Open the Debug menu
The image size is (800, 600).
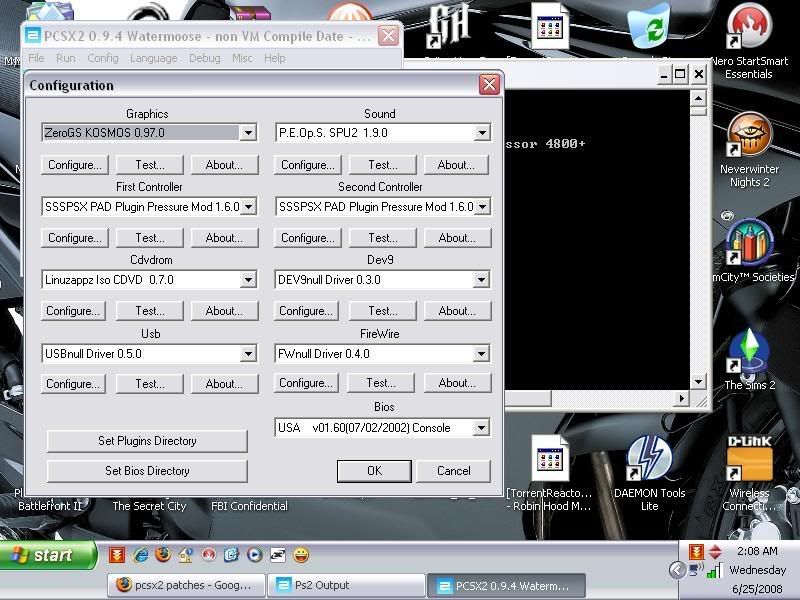click(205, 58)
